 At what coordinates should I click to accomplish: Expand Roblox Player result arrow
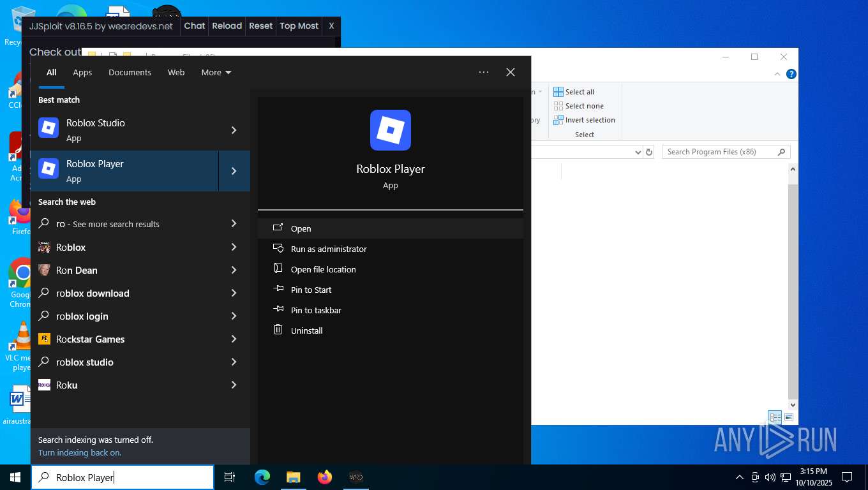coord(234,171)
